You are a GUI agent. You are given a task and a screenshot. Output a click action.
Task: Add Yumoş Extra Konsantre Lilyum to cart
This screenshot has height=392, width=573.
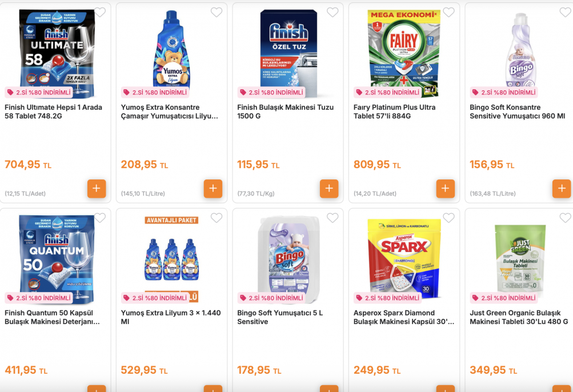(213, 189)
